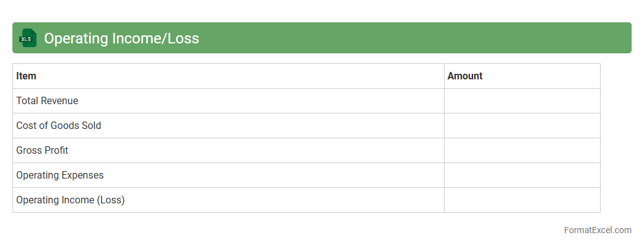Viewport: 644px width, 248px height.
Task: Click the Total Revenue row label
Action: (47, 100)
